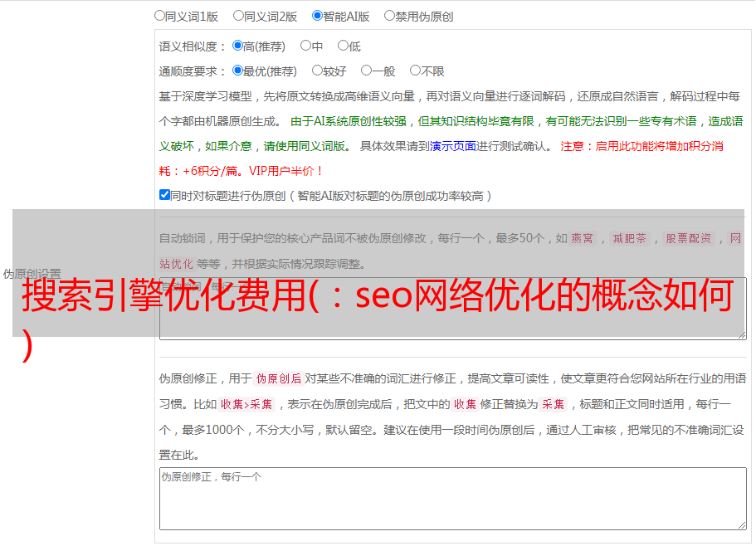Click the 燕窝 example keyword tag
Image resolution: width=756 pixels, height=546 pixels.
[582, 238]
